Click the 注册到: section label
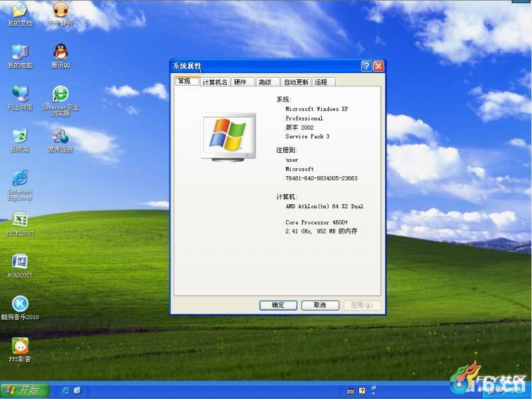 287,150
